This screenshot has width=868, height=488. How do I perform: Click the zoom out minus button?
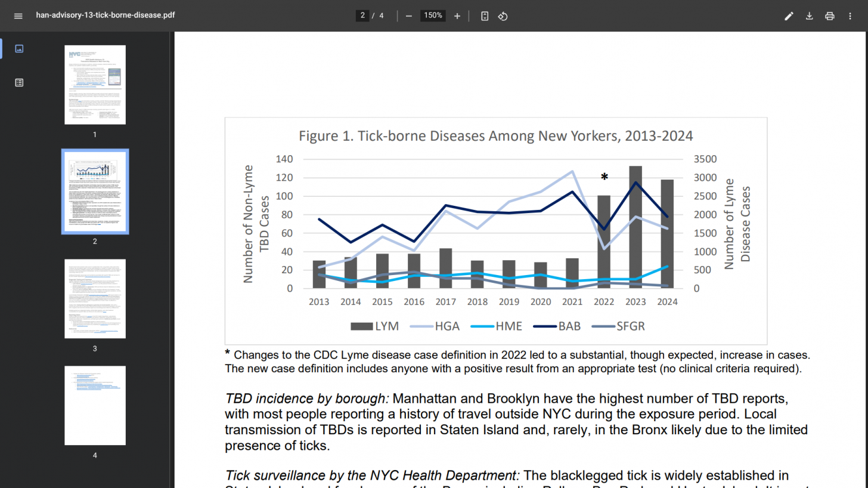[409, 16]
